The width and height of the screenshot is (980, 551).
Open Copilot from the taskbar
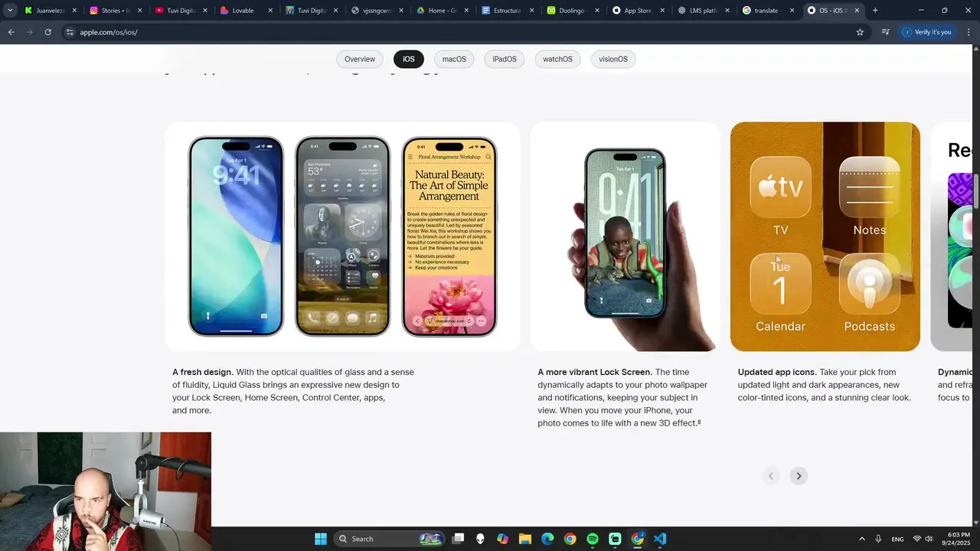(x=502, y=539)
